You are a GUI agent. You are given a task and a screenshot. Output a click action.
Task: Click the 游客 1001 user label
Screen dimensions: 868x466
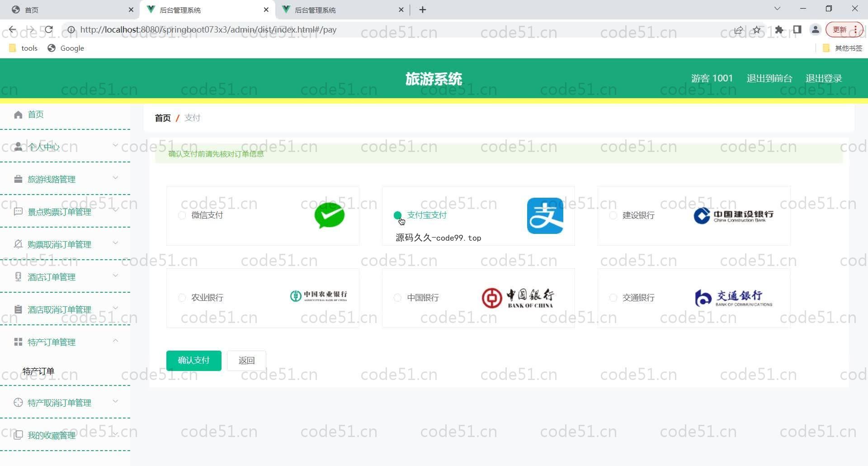pos(712,78)
